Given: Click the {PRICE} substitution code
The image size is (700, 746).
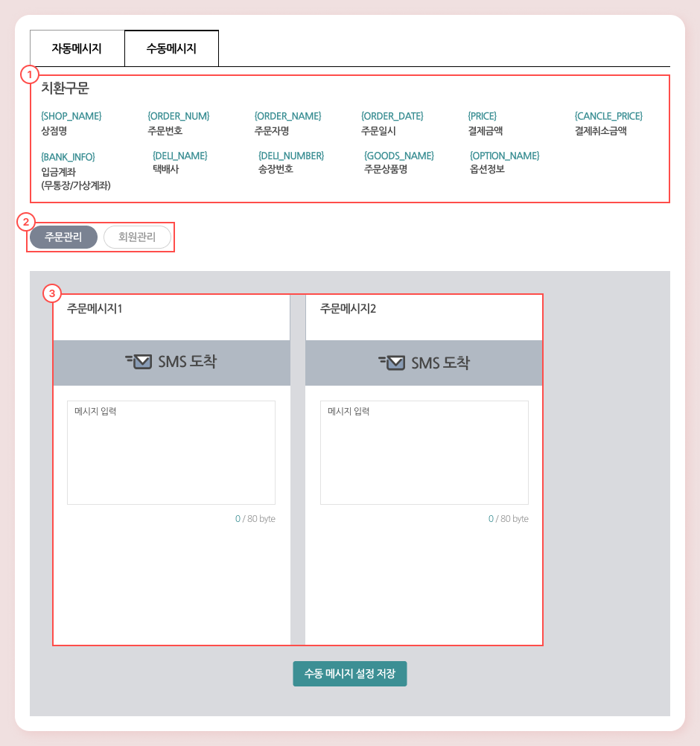Looking at the screenshot, I should click(x=482, y=116).
